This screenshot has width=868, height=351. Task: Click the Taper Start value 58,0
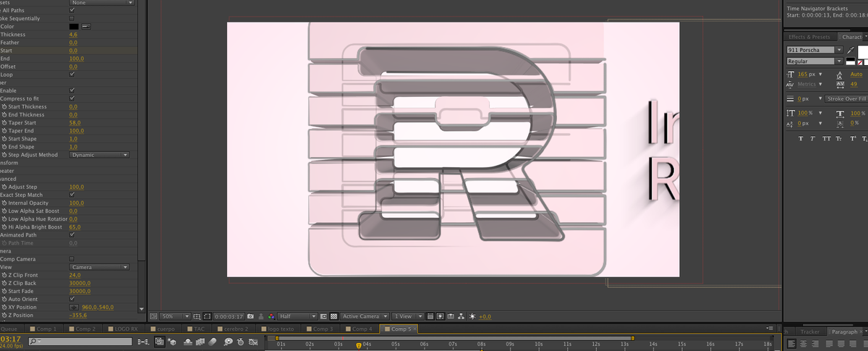click(75, 123)
